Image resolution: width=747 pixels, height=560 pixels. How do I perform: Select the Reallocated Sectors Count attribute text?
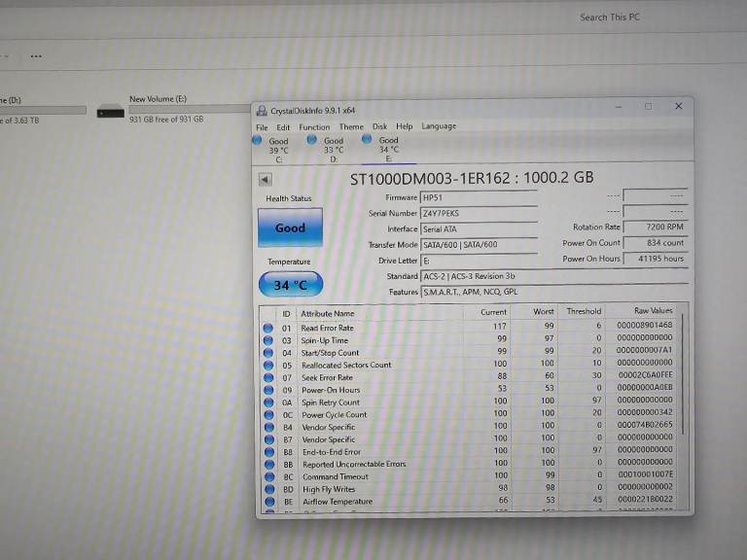coord(346,365)
